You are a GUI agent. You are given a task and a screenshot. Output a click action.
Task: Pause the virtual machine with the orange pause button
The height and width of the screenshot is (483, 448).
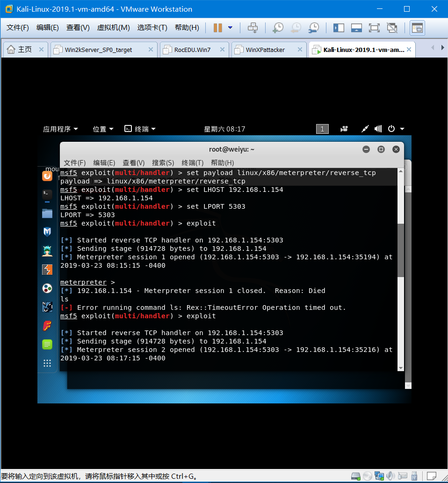218,28
